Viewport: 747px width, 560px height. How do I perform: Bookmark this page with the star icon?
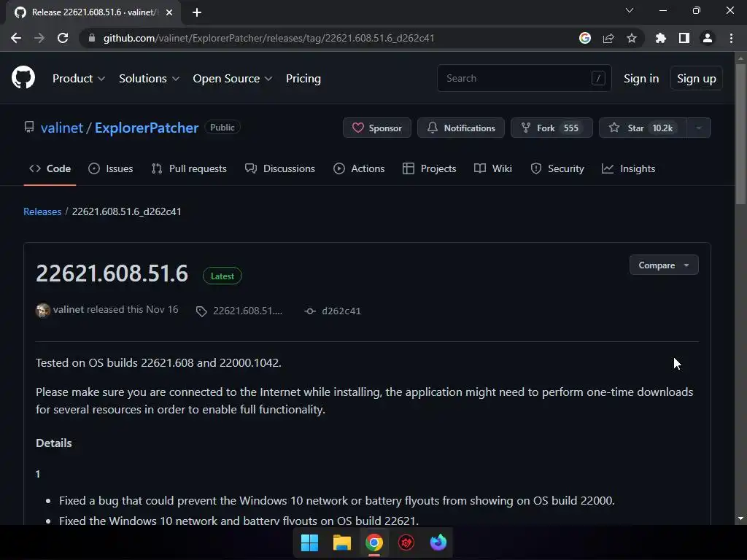click(632, 38)
